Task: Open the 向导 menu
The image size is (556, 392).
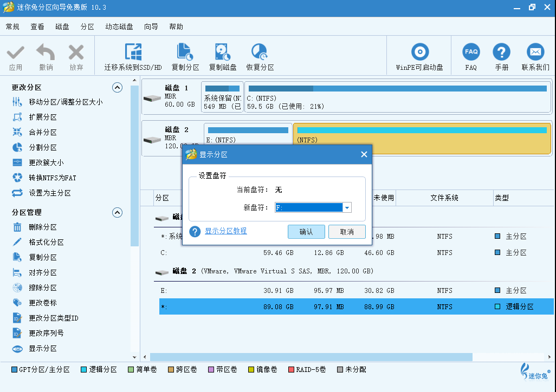Action: tap(151, 27)
